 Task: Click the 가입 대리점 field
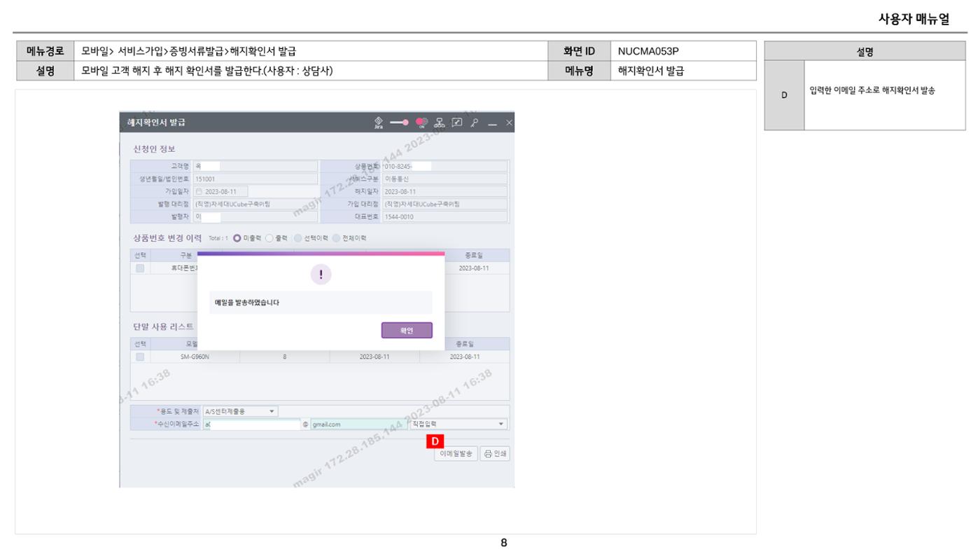click(444, 204)
